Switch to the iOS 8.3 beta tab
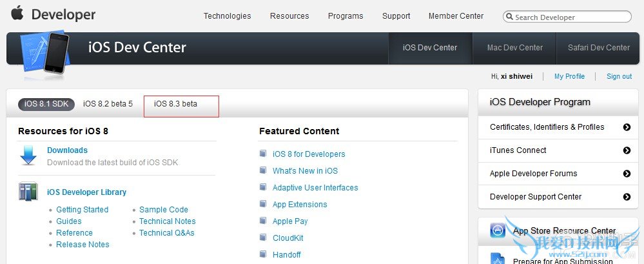The height and width of the screenshot is (264, 644). (x=176, y=104)
